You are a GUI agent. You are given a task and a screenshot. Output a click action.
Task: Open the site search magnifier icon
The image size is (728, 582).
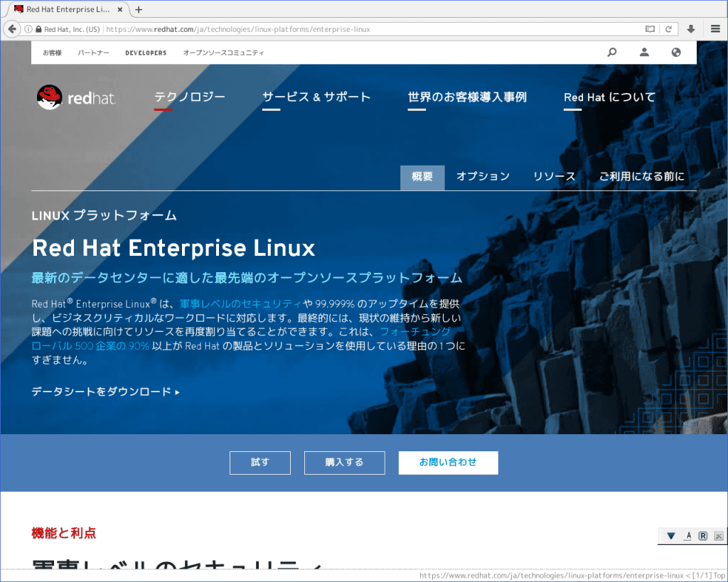pyautogui.click(x=612, y=52)
